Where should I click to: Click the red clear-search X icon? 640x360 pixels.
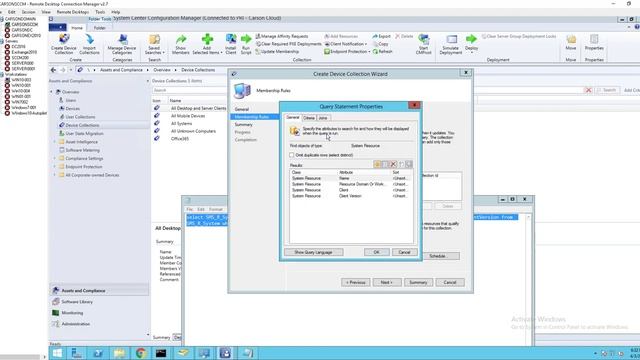588,90
